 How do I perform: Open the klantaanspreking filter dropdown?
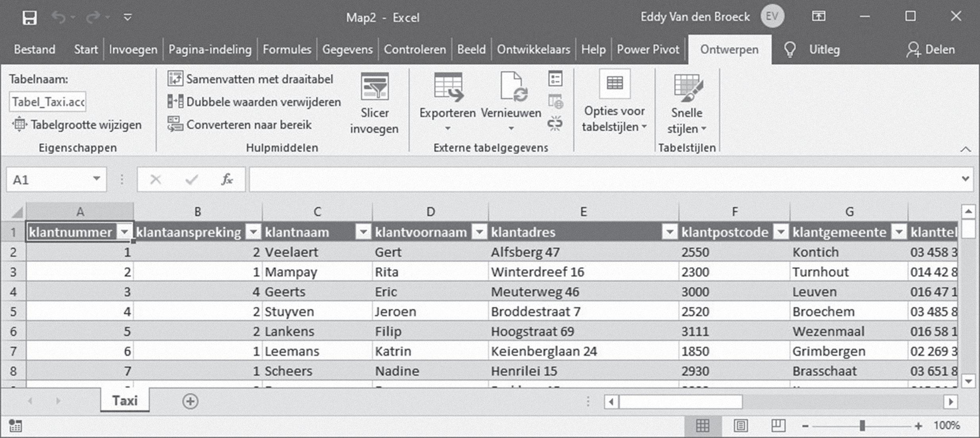253,232
